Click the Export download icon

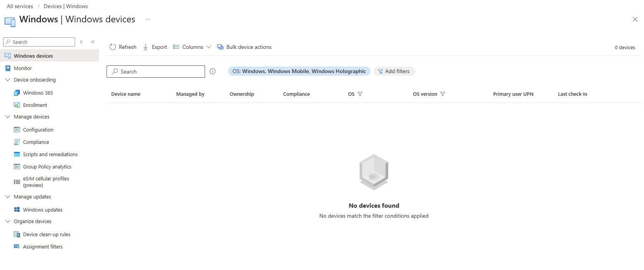[x=145, y=47]
